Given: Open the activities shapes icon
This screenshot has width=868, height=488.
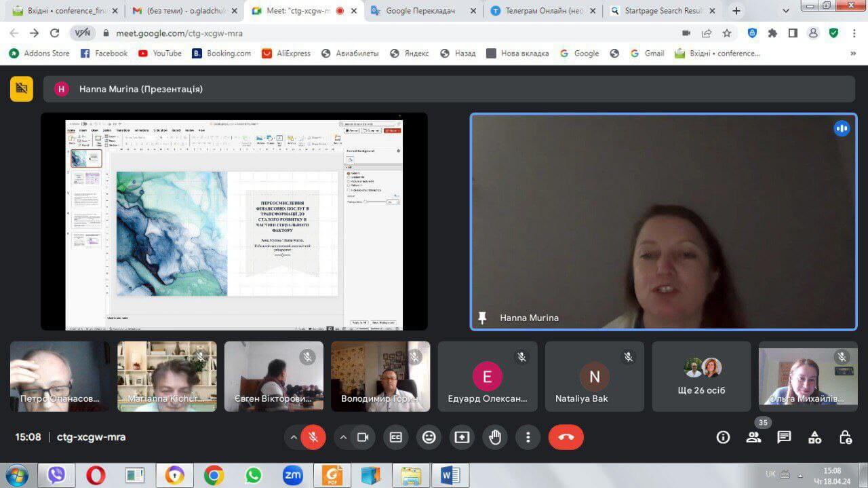Looking at the screenshot, I should tap(814, 437).
